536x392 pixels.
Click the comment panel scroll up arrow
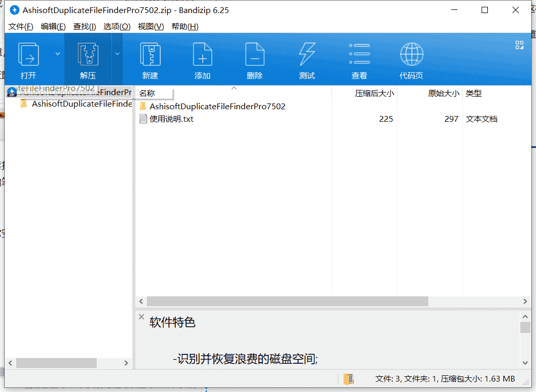(x=525, y=316)
